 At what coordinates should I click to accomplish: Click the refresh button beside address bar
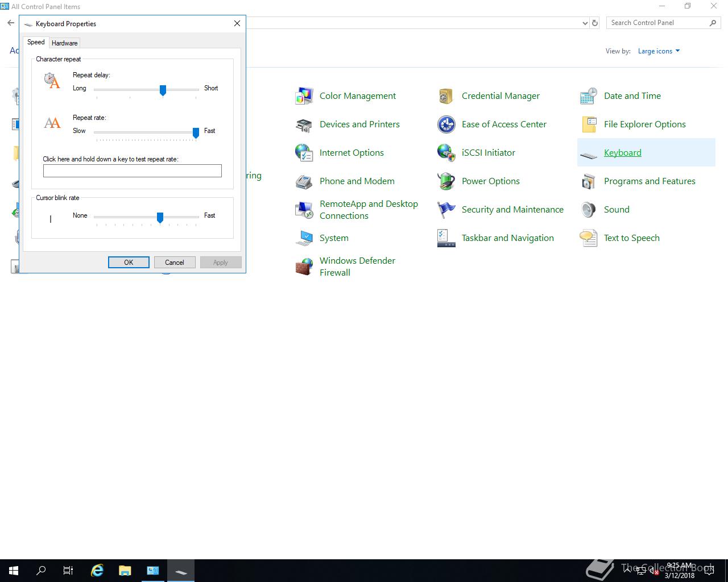(x=595, y=23)
